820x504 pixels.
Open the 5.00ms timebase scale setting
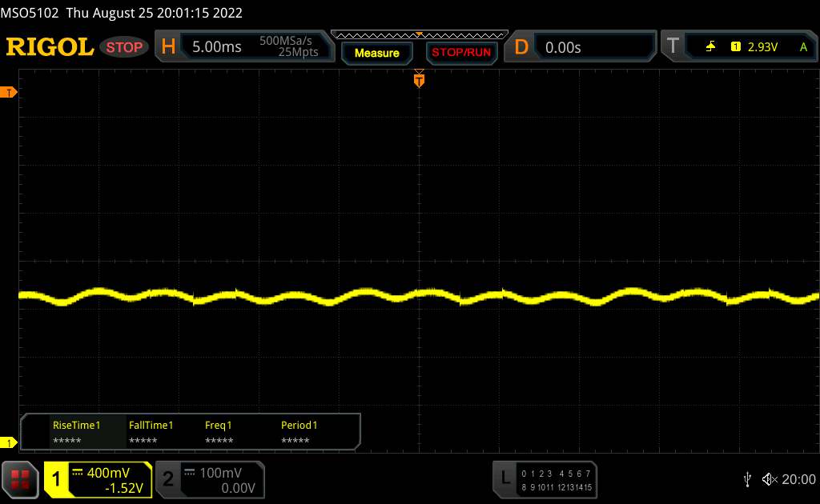[x=217, y=47]
